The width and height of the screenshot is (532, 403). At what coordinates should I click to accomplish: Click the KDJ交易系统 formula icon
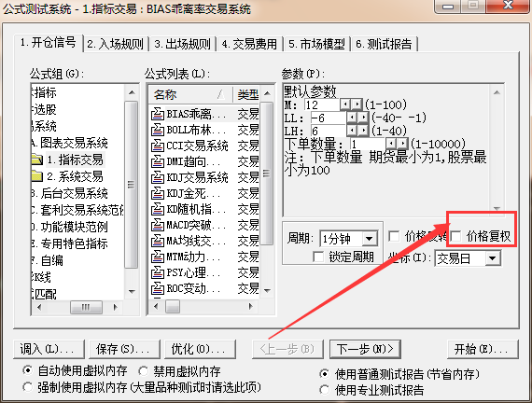(x=158, y=178)
